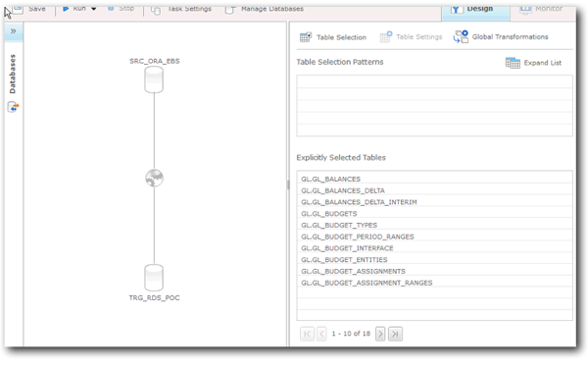Open Task Settings
Image resolution: width=588 pixels, height=367 pixels.
[x=181, y=9]
